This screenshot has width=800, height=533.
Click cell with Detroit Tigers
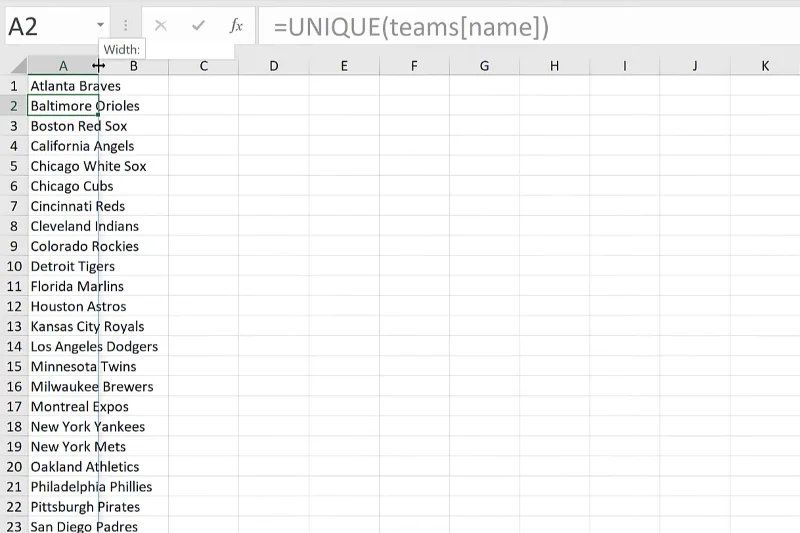click(63, 266)
